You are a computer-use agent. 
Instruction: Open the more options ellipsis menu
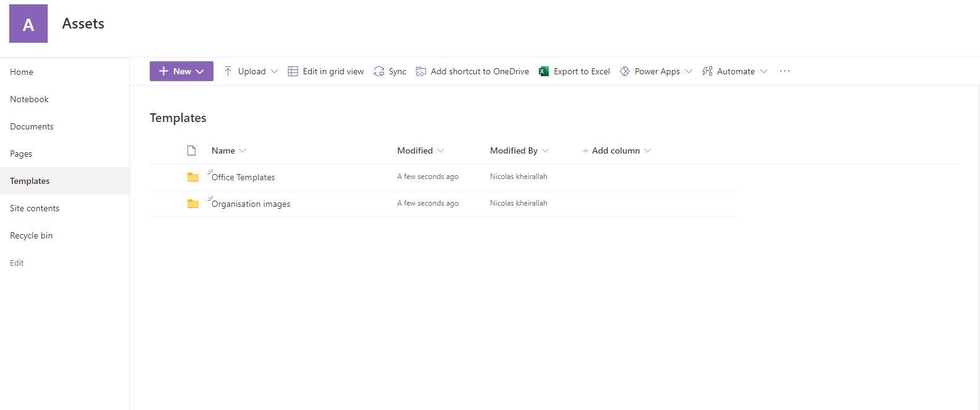(x=784, y=71)
